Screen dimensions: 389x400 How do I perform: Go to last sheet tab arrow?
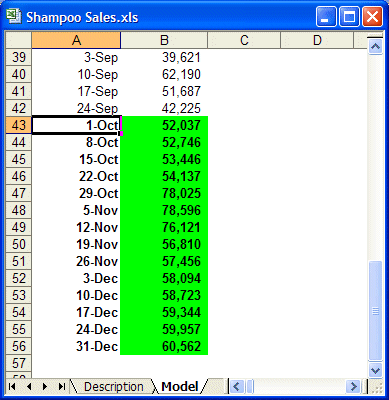pos(61,387)
